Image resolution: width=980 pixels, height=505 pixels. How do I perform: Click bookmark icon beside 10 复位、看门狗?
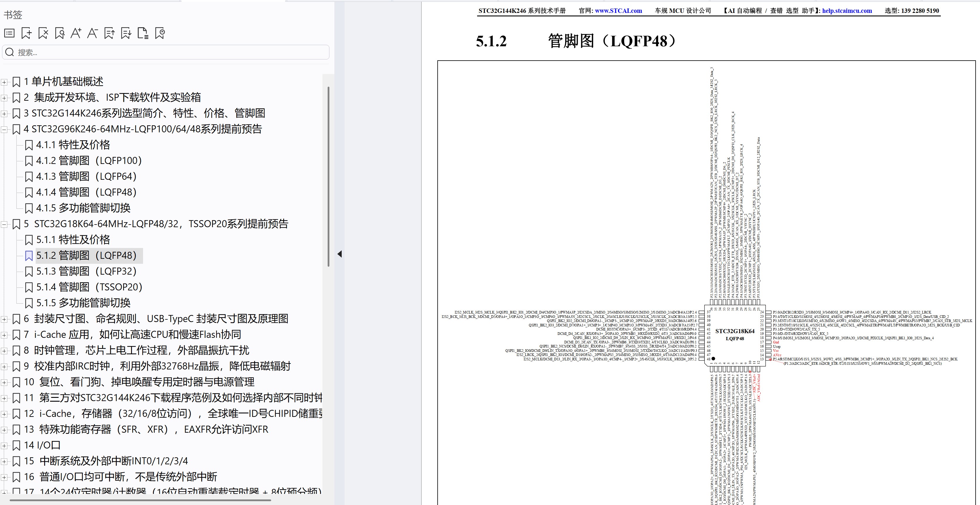16,382
